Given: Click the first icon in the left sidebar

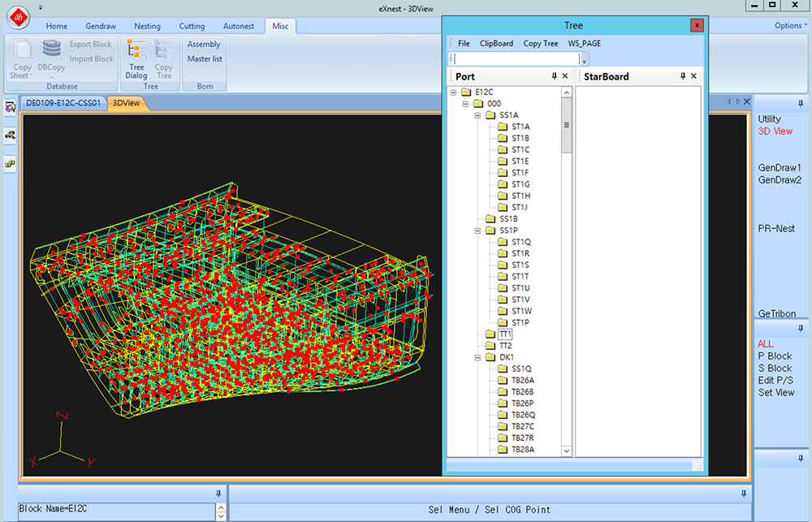Looking at the screenshot, I should [11, 106].
